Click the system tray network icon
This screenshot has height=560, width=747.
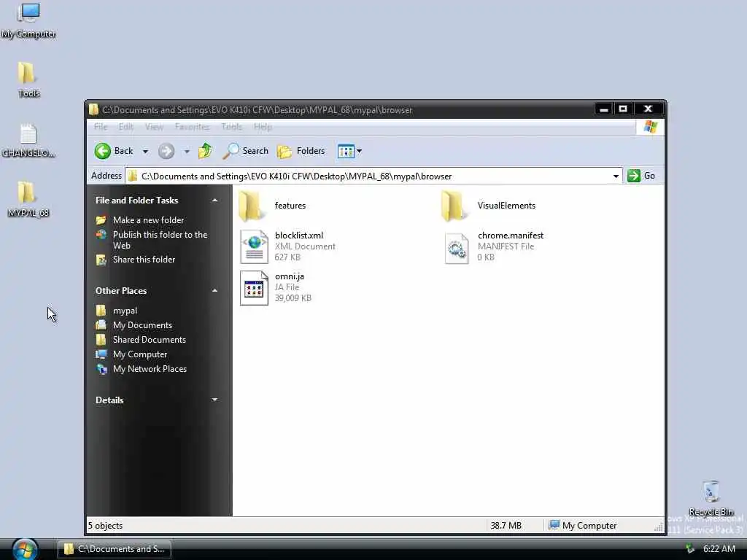pyautogui.click(x=689, y=549)
